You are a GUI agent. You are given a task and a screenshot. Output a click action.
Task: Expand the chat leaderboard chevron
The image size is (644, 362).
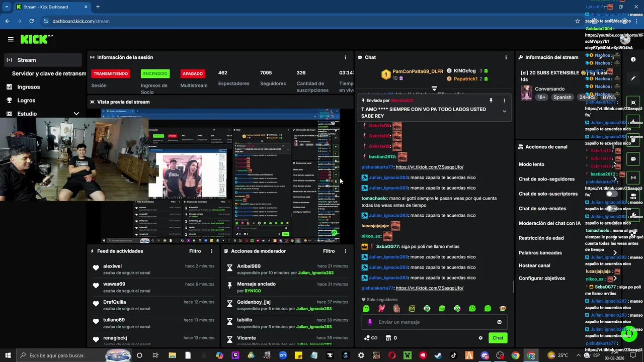point(434,88)
